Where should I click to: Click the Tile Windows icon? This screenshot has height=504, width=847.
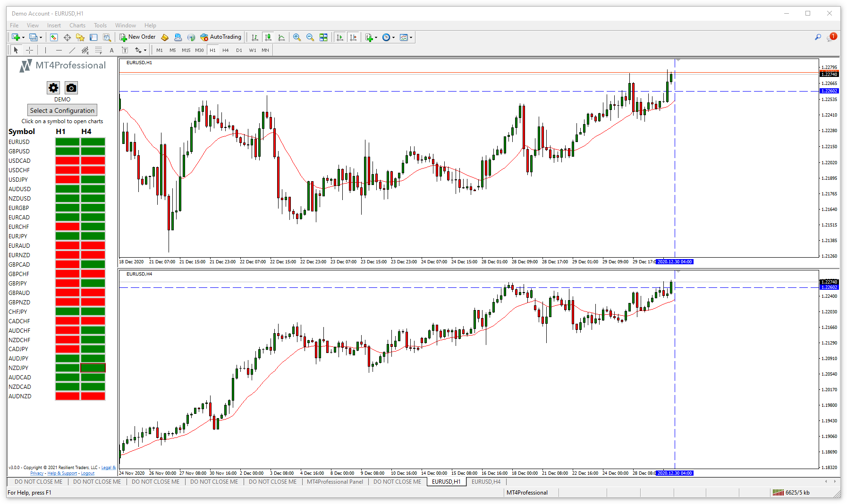click(323, 37)
